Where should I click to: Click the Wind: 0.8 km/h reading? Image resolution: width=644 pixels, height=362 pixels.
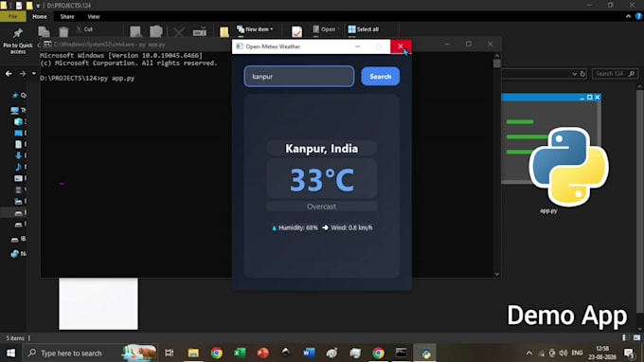(348, 227)
